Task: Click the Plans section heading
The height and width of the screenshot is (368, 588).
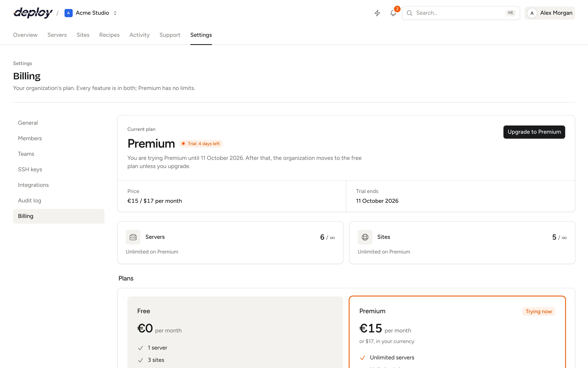Action: click(126, 278)
